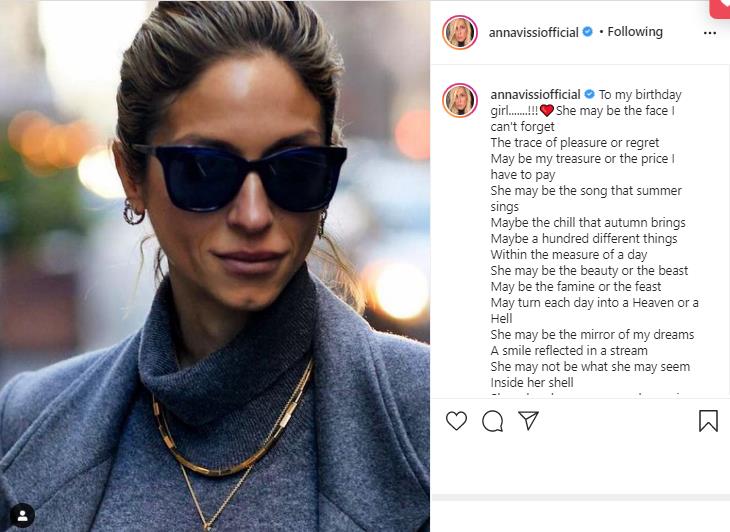Toggle the Following button
This screenshot has width=730, height=532.
[x=635, y=32]
